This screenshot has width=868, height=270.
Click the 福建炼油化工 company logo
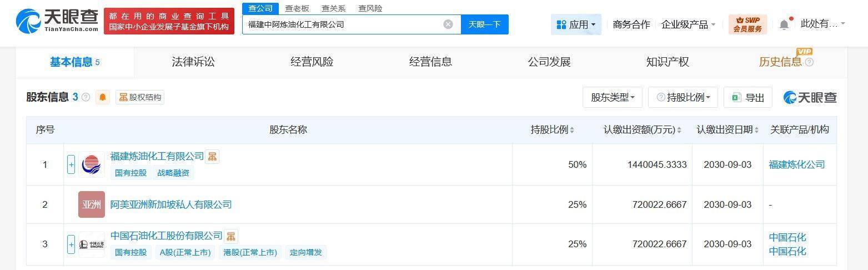(91, 164)
